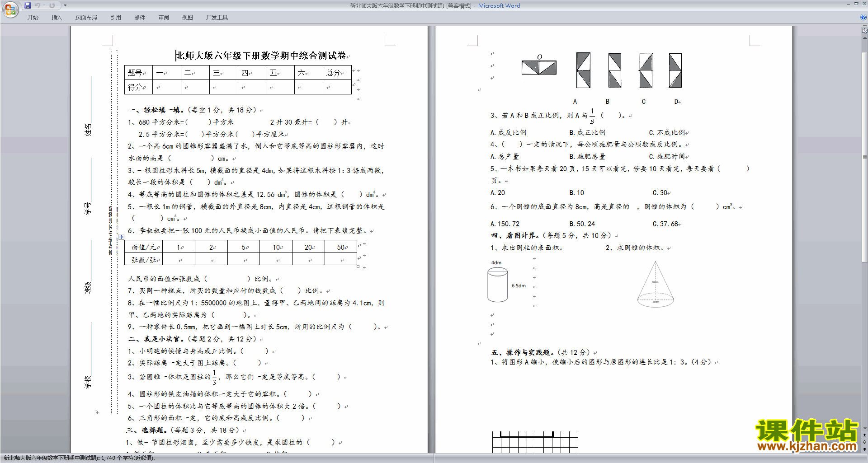Select the shape figure above label C
Viewport: 868px width, 463px height.
(x=645, y=70)
